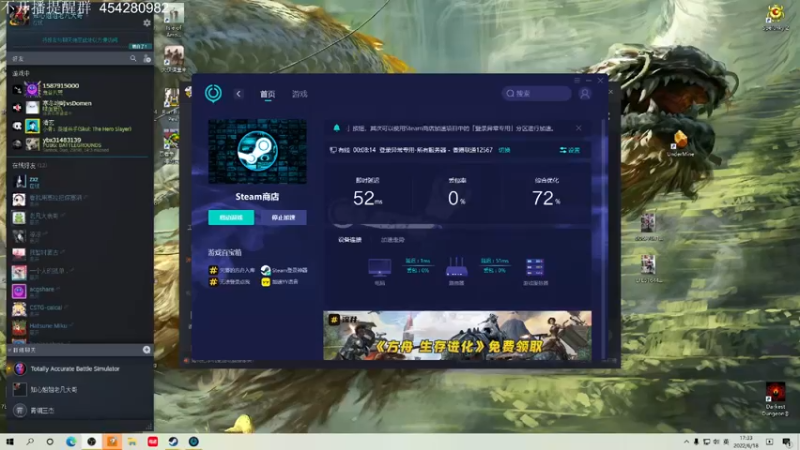Open OBS Studio from taskbar
Viewport: 800px width, 450px height.
pyautogui.click(x=91, y=441)
